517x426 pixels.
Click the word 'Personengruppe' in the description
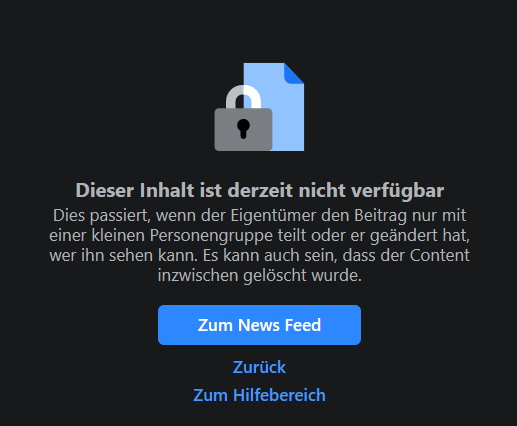coord(211,236)
